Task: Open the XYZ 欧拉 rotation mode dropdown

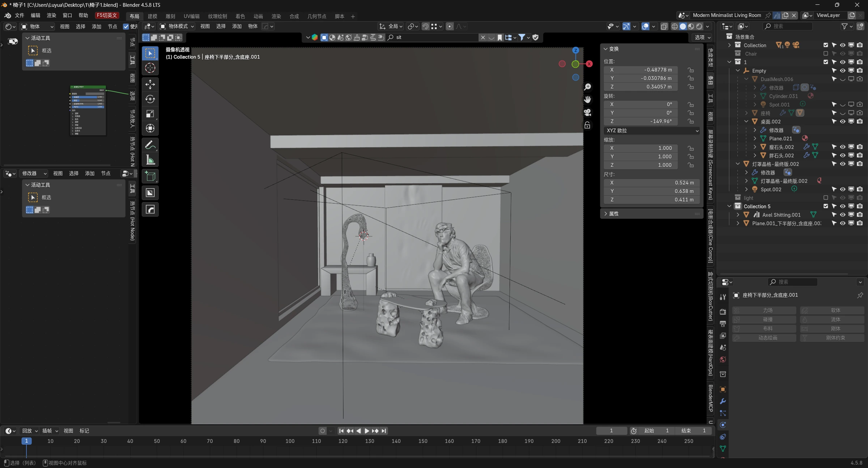Action: (x=652, y=131)
